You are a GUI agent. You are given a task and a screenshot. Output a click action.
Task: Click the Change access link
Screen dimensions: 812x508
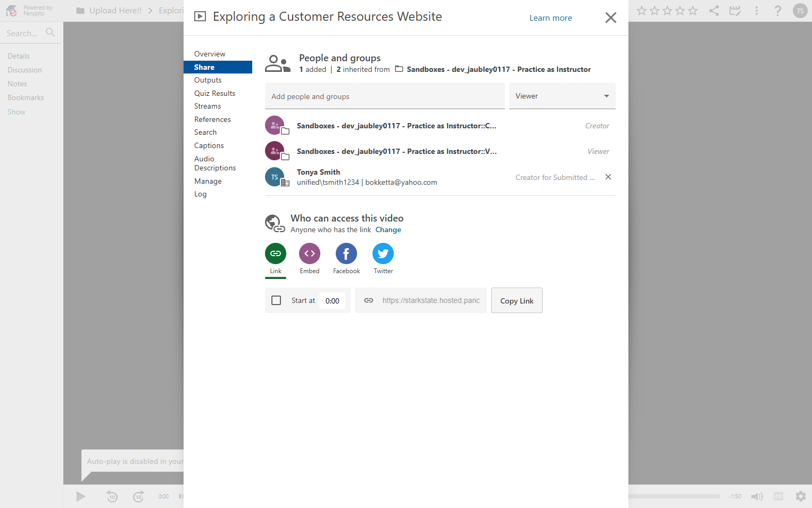click(388, 230)
